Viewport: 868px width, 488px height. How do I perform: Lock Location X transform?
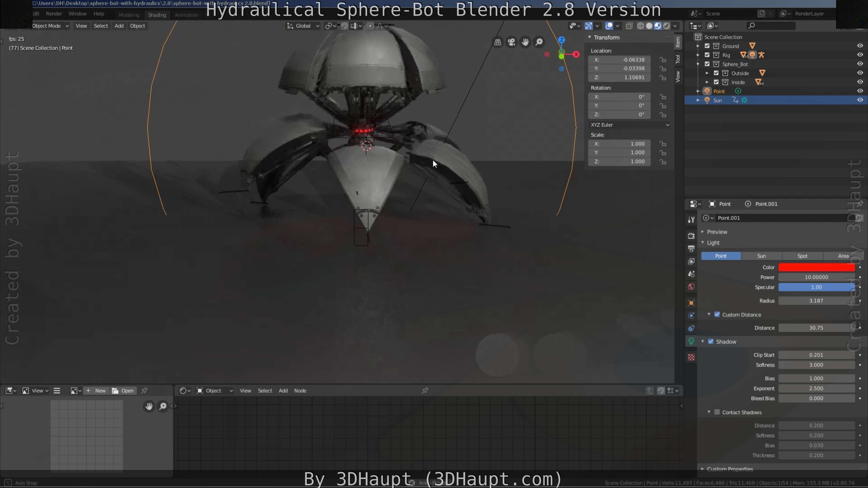pos(663,60)
